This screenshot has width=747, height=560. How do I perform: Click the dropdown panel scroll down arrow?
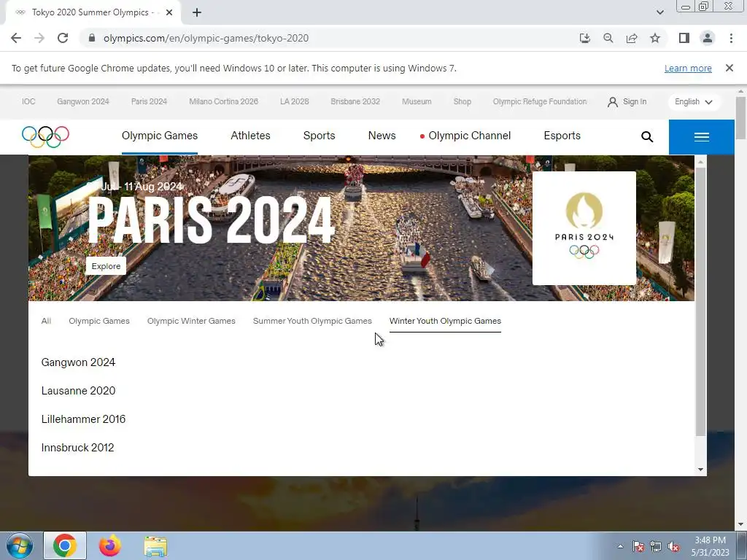700,470
